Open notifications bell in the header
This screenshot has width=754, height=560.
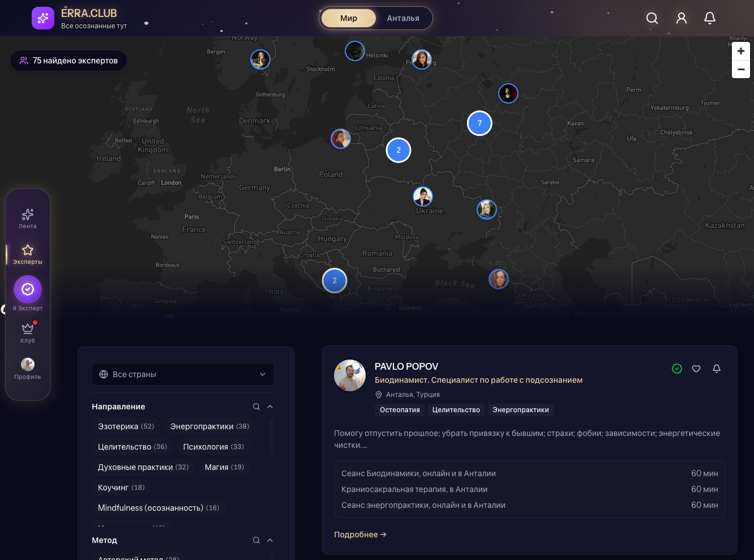710,18
